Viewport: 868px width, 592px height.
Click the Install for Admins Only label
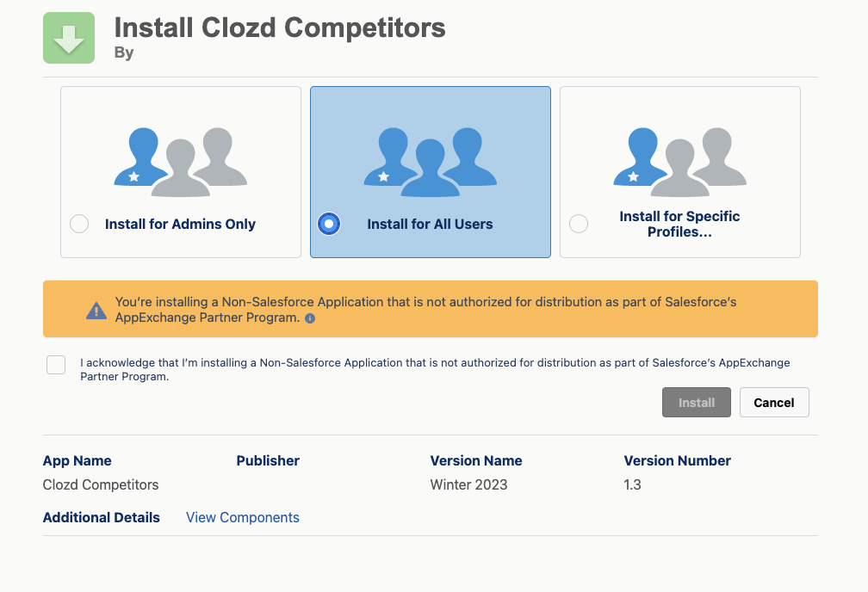click(x=181, y=224)
